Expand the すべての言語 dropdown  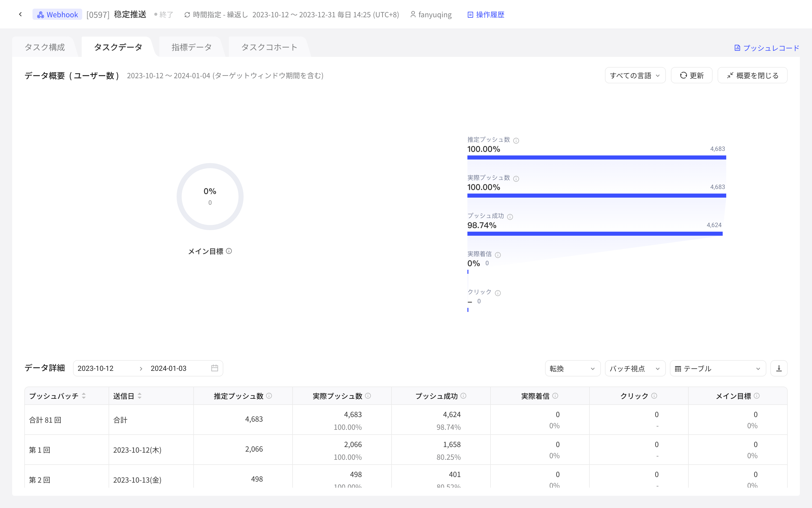pyautogui.click(x=635, y=75)
